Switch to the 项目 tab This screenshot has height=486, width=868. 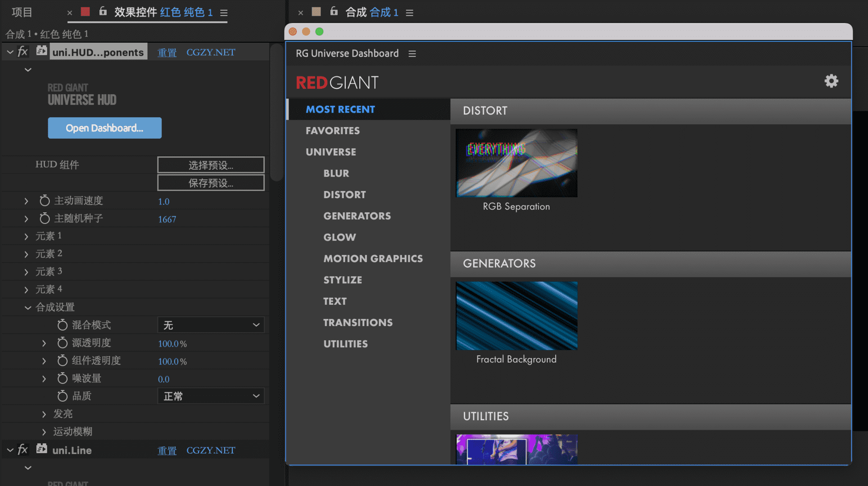(x=21, y=12)
